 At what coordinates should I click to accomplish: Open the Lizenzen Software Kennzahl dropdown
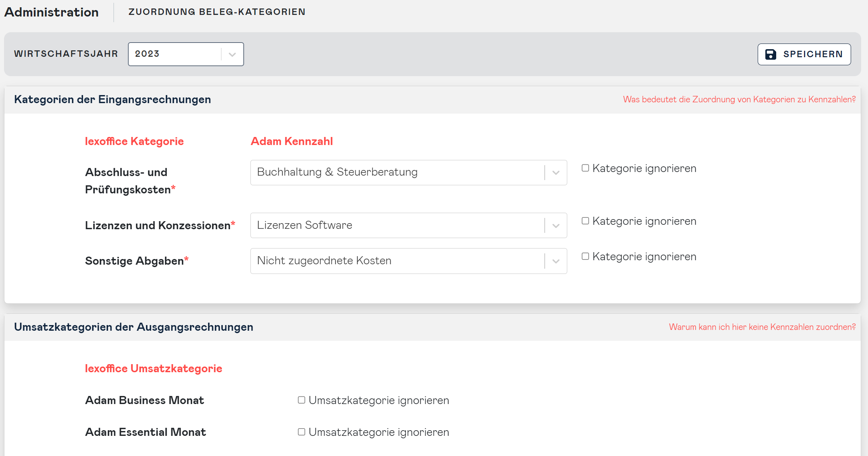tap(409, 225)
